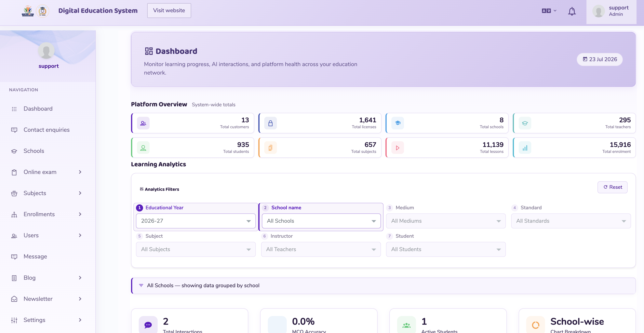
Task: Open the notifications bell
Action: 572,11
